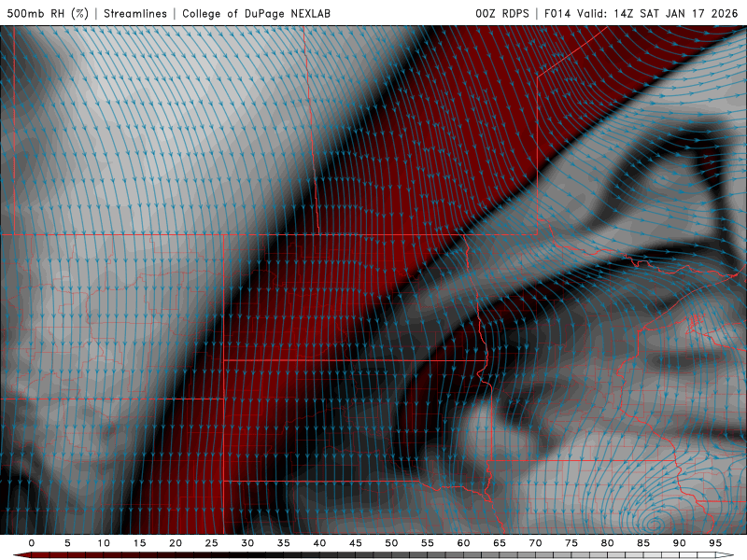Click the "0" color scale label
The image size is (747, 560).
coord(32,543)
